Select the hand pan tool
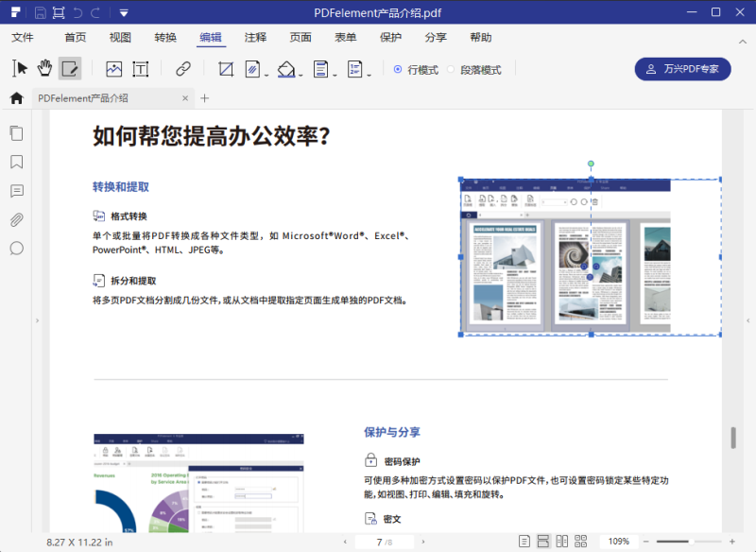This screenshot has width=756, height=552. pos(44,68)
